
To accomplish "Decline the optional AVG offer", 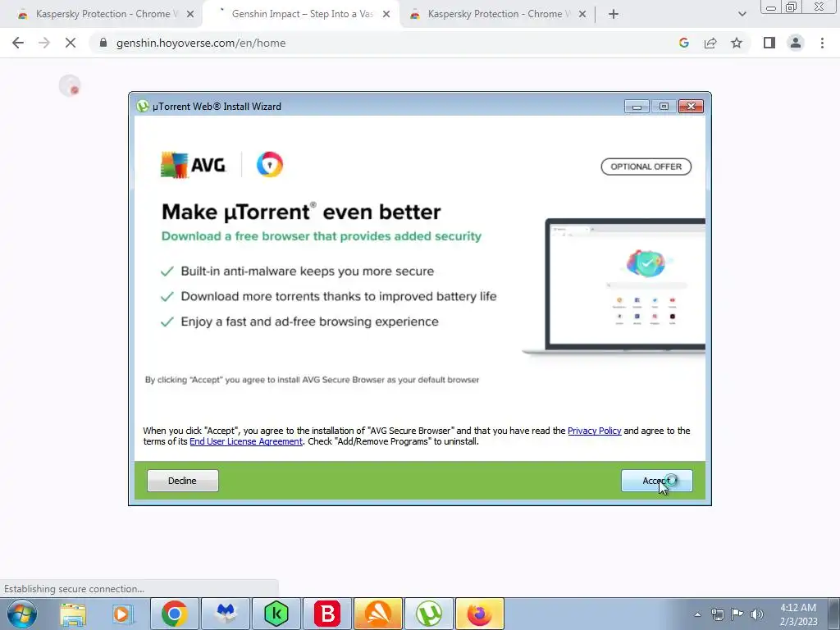I will (x=182, y=481).
